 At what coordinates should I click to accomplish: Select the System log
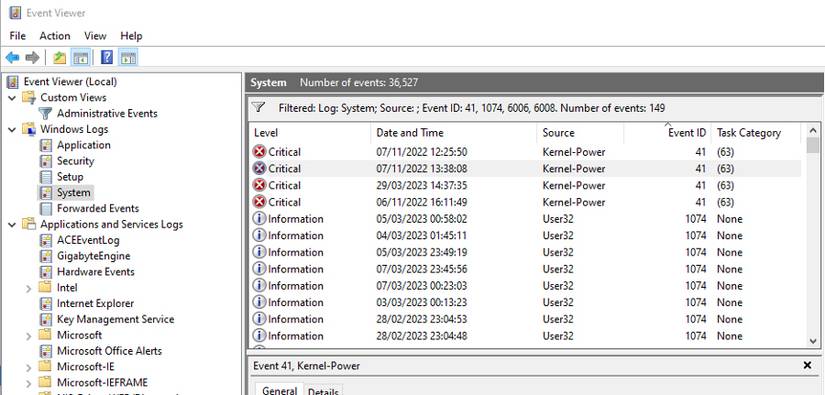click(73, 193)
